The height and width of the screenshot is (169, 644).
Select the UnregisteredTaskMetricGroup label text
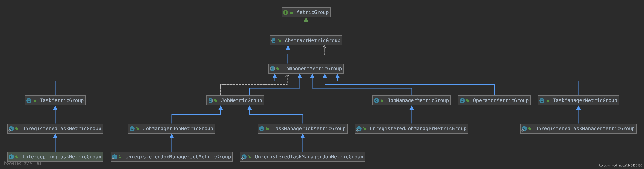pyautogui.click(x=62, y=129)
